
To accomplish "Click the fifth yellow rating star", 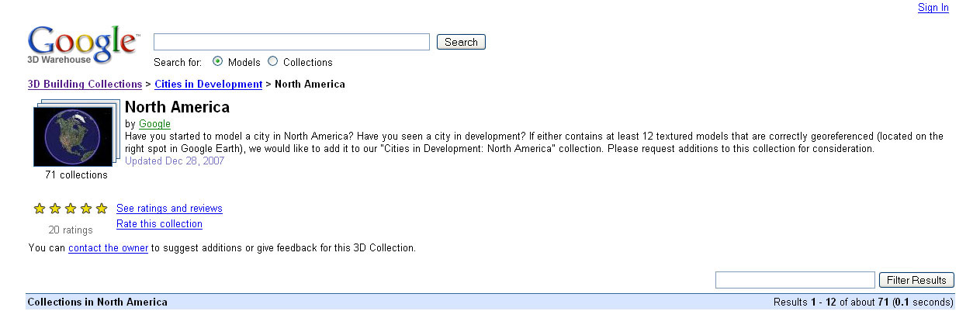I will (x=102, y=209).
